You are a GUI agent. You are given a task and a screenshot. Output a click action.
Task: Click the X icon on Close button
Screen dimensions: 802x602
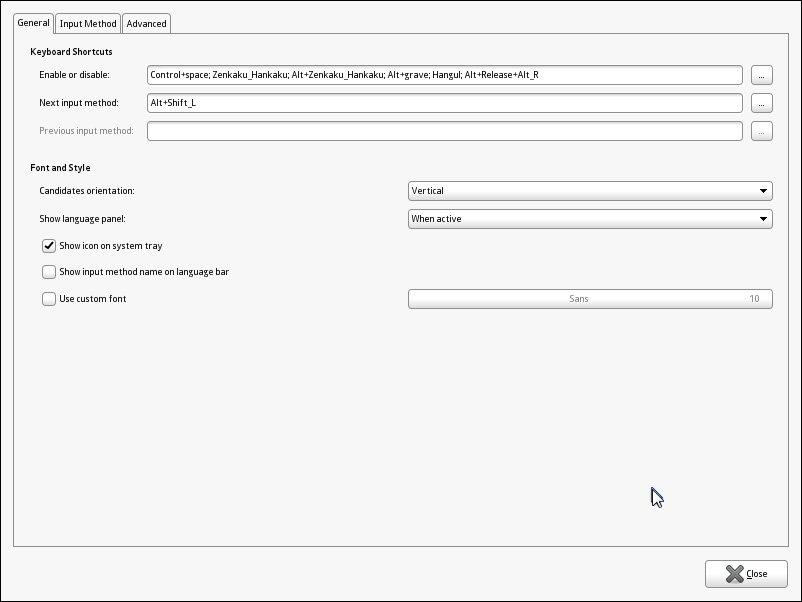(x=734, y=574)
